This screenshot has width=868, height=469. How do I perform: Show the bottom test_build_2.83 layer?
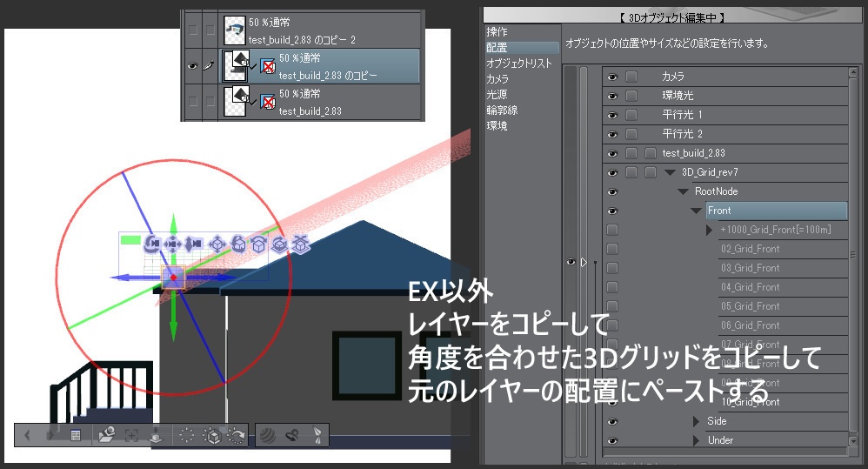[192, 101]
